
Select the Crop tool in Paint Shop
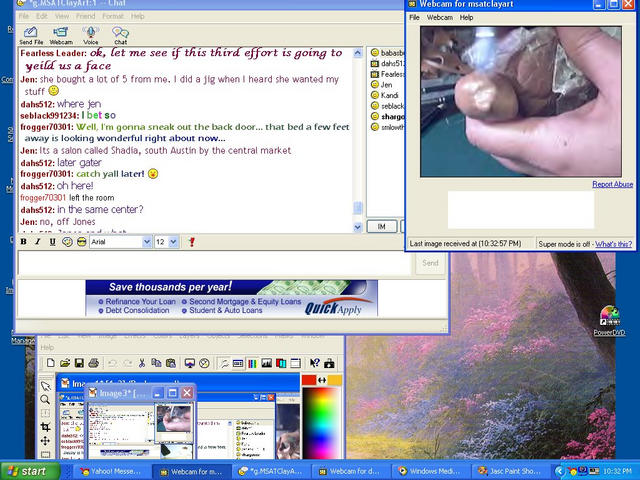45,427
